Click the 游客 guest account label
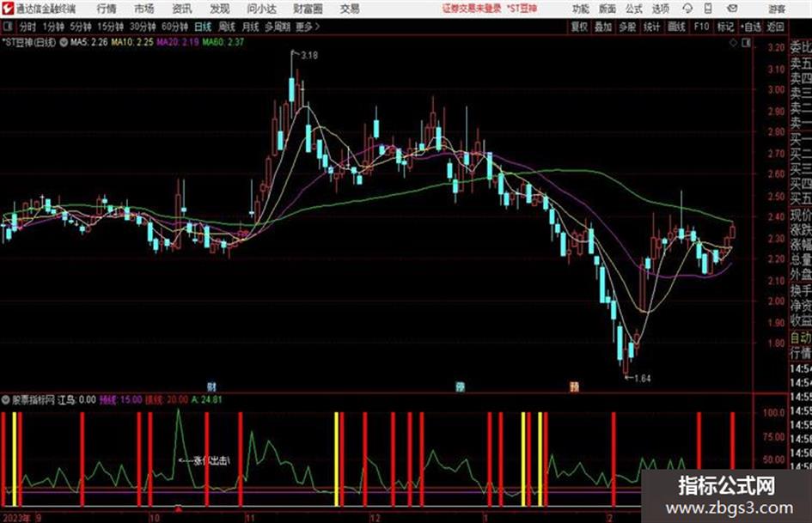 tap(777, 9)
